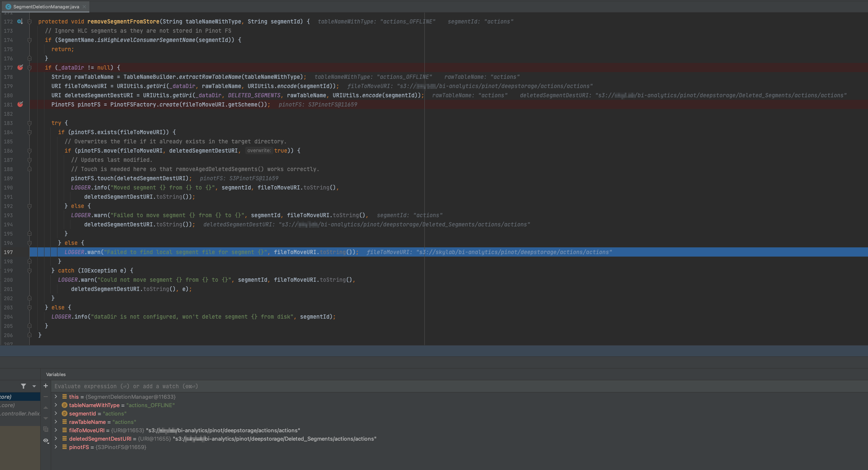The height and width of the screenshot is (470, 868).
Task: Select the tableNameWithType parameter variable row
Action: (94, 405)
